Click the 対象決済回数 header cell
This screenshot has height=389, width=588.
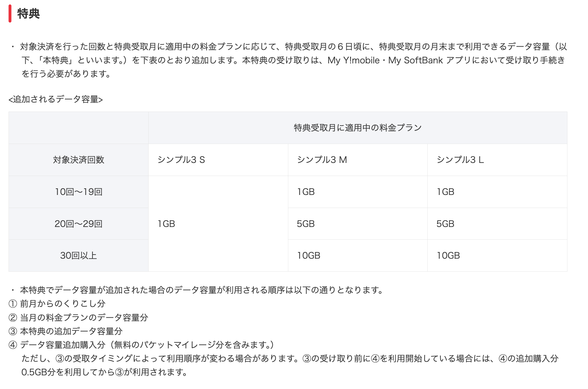click(x=79, y=160)
